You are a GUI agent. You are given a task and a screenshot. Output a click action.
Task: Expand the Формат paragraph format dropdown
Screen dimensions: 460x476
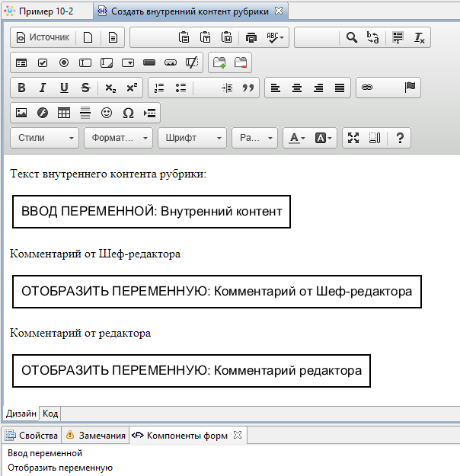tap(118, 138)
